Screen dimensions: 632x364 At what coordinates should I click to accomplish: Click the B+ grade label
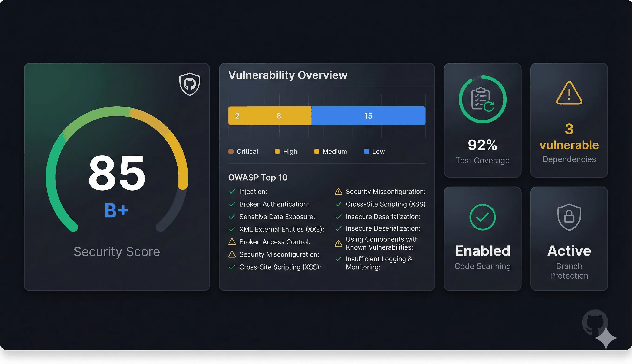116,210
